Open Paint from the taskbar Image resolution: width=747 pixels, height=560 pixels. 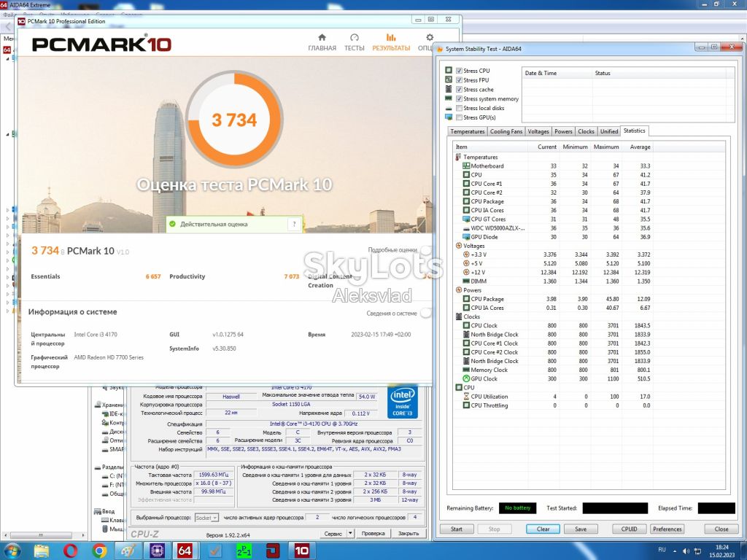click(128, 551)
